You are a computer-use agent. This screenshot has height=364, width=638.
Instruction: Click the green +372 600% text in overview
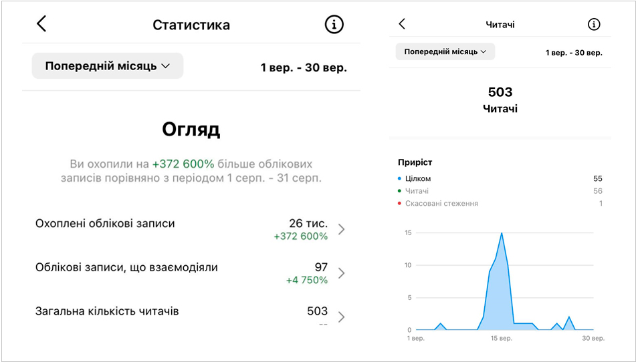[x=183, y=164]
